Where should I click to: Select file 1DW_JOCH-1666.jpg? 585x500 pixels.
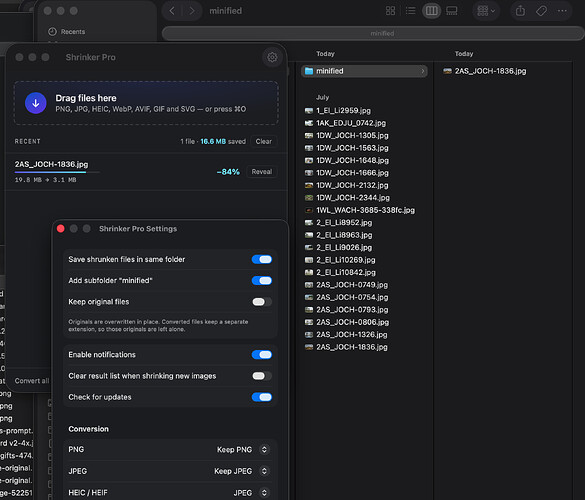click(x=352, y=173)
